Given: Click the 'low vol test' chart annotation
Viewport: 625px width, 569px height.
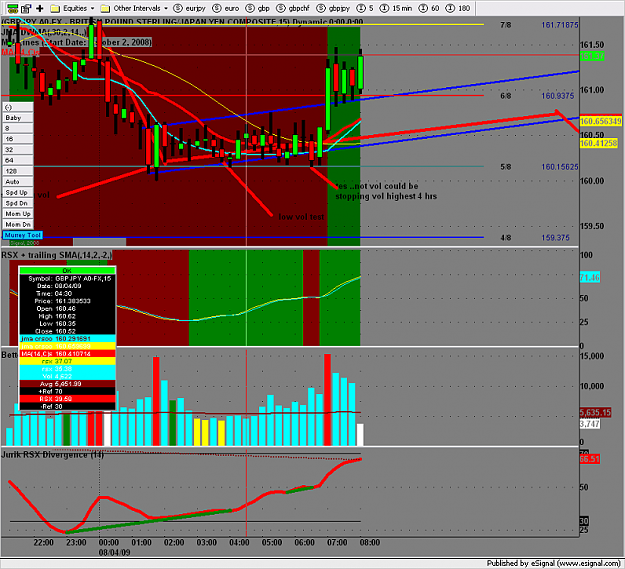Looking at the screenshot, I should tap(301, 217).
